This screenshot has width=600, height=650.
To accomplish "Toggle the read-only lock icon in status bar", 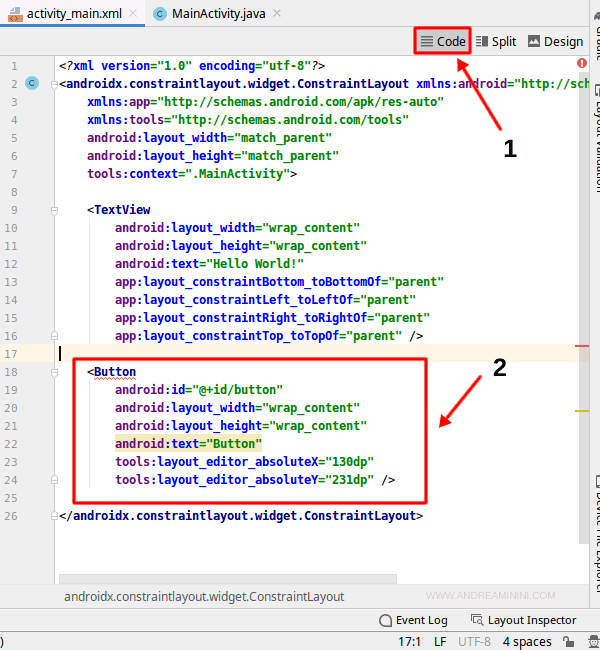I will tap(568, 642).
